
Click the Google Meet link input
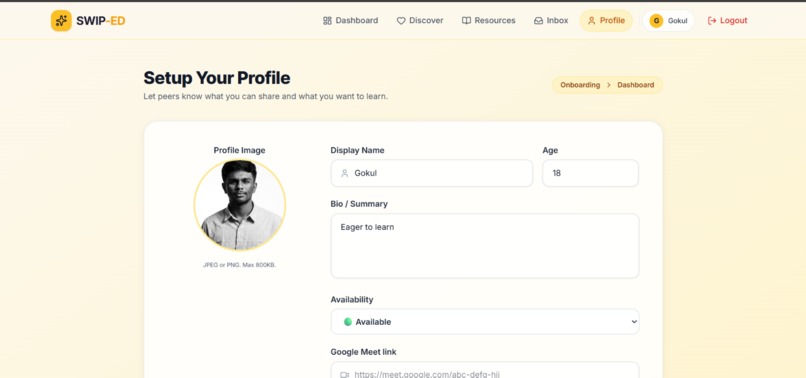coord(485,370)
